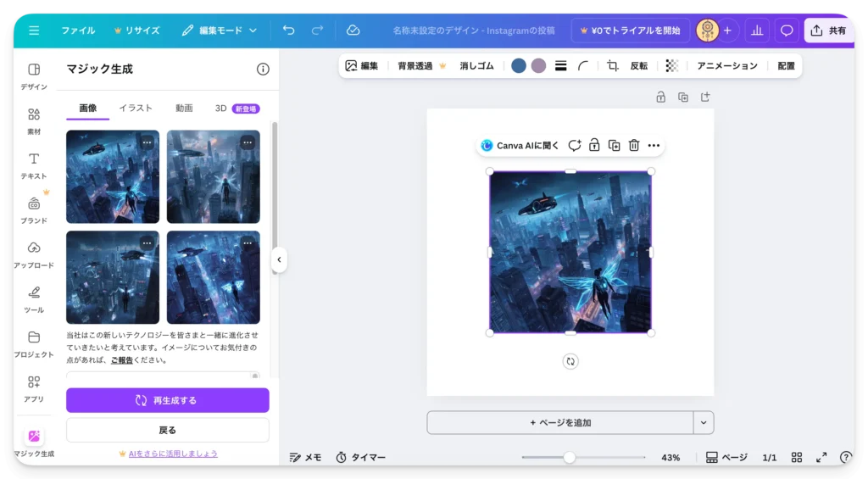The height and width of the screenshot is (479, 868).
Task: Open the テキスト sidebar panel
Action: (34, 165)
